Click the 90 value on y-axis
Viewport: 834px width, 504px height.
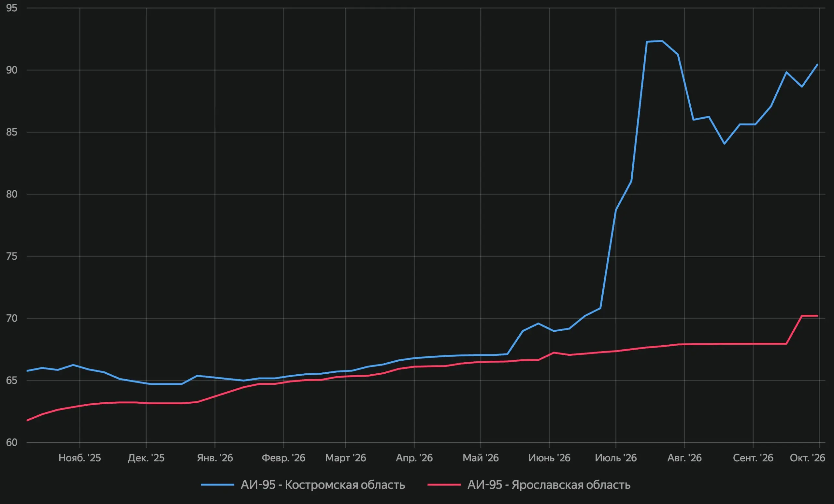click(11, 70)
